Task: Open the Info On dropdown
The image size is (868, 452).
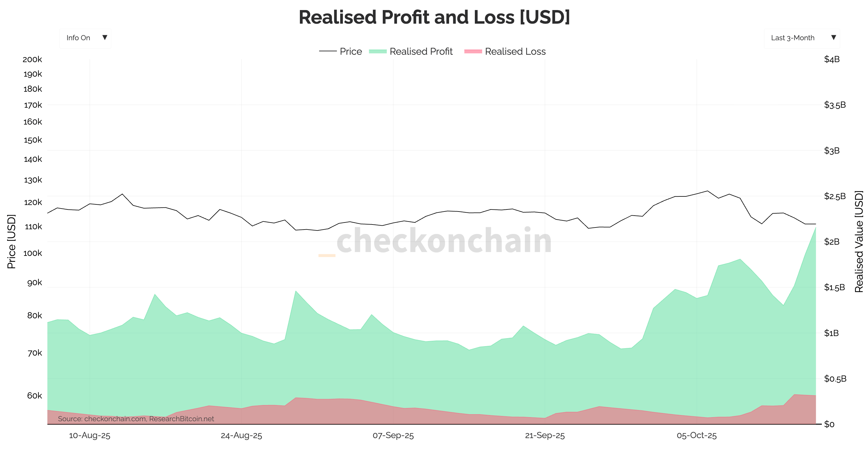Action: [x=85, y=38]
